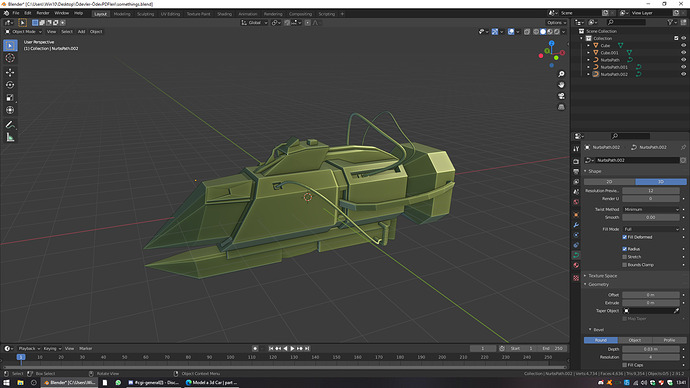690x388 pixels.
Task: Choose the Object bevel mode button
Action: pos(635,340)
